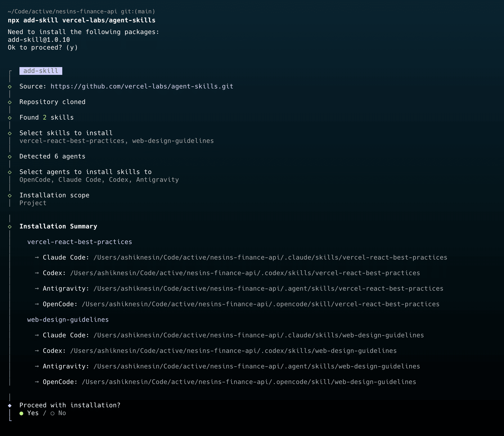Click the web-design-guidelines summary group heading

tap(68, 320)
